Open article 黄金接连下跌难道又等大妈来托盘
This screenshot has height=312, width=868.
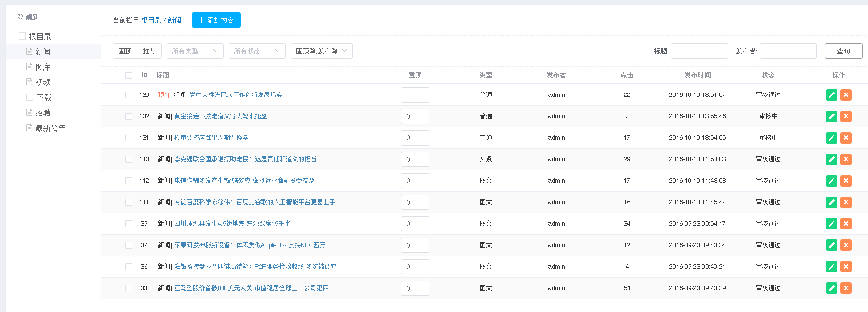point(220,116)
